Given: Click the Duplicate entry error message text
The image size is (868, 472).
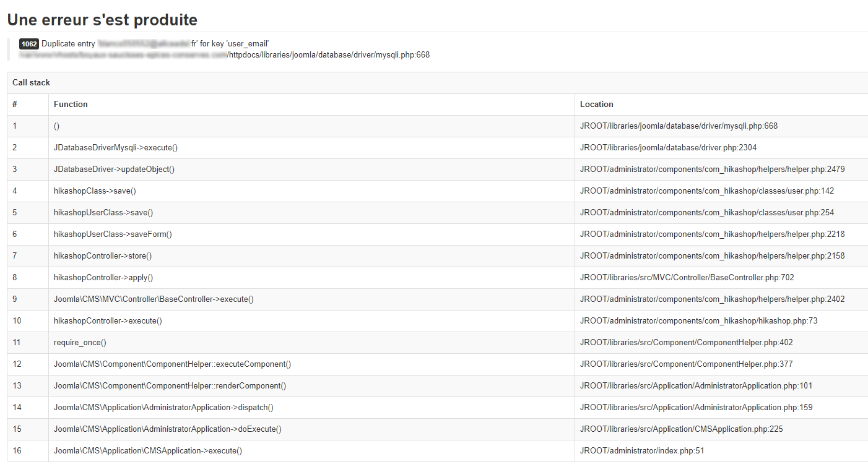Looking at the screenshot, I should (x=155, y=44).
